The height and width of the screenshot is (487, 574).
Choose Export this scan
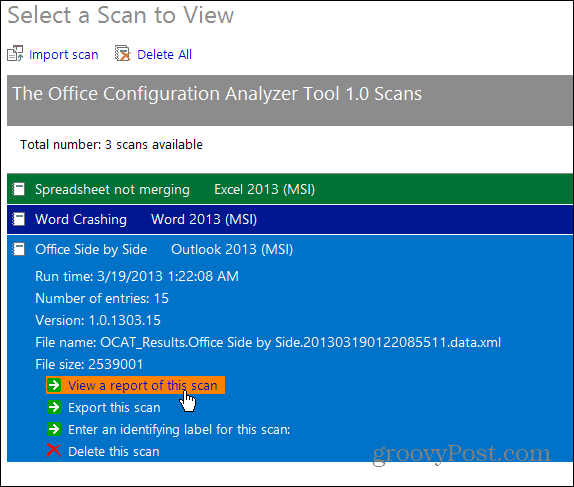pyautogui.click(x=114, y=408)
